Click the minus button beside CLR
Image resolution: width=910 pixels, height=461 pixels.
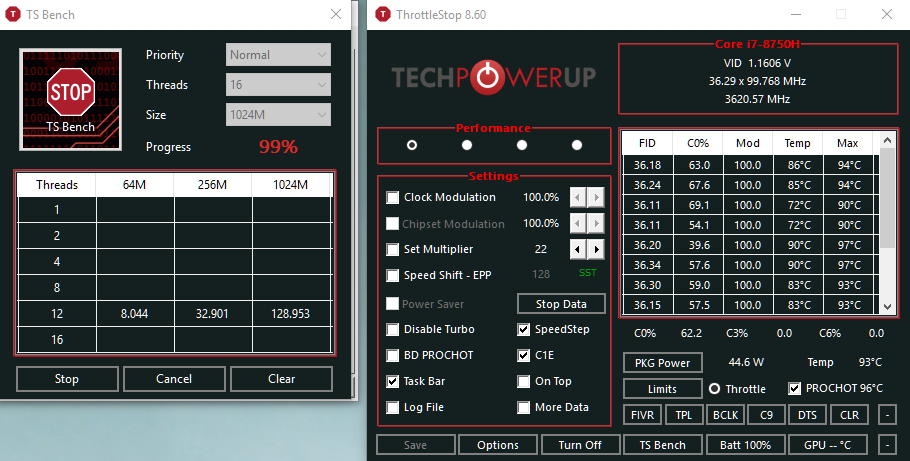tap(887, 415)
